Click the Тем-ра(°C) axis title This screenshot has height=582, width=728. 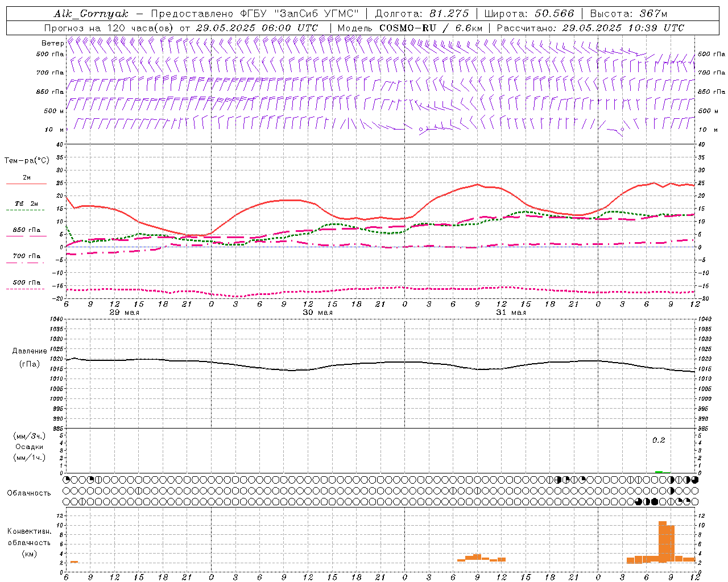click(27, 161)
